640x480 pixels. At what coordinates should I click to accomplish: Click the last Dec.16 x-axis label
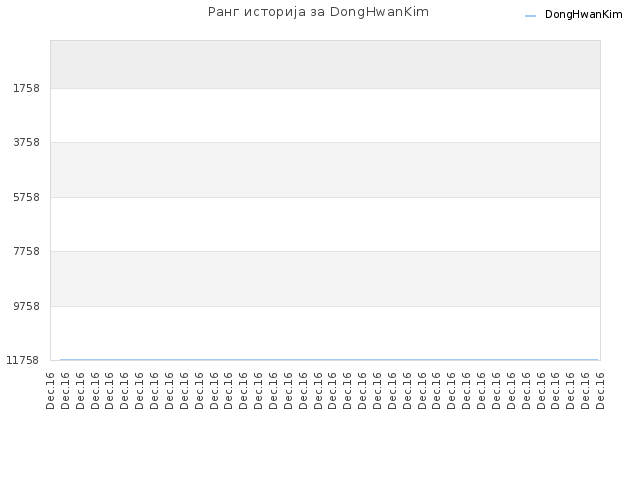[600, 391]
